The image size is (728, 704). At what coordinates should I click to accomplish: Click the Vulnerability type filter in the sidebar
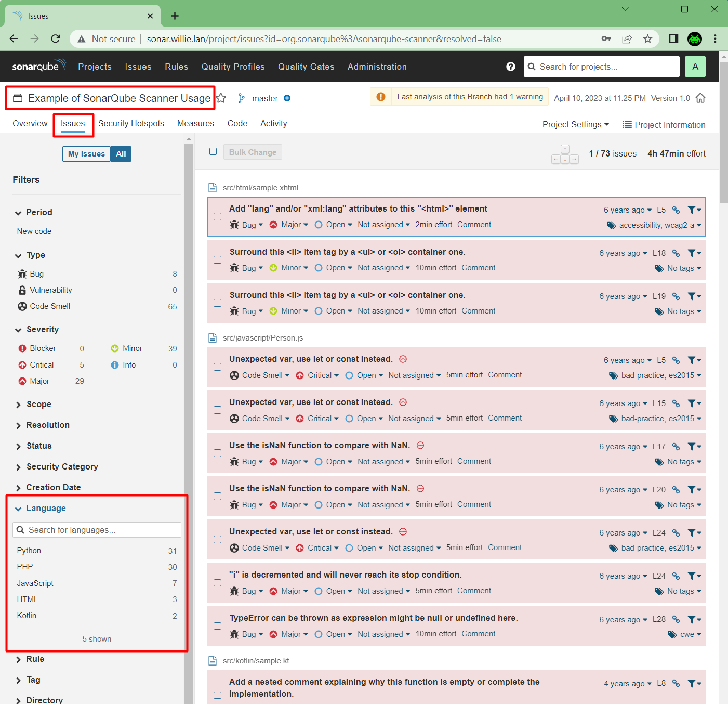coord(97,290)
